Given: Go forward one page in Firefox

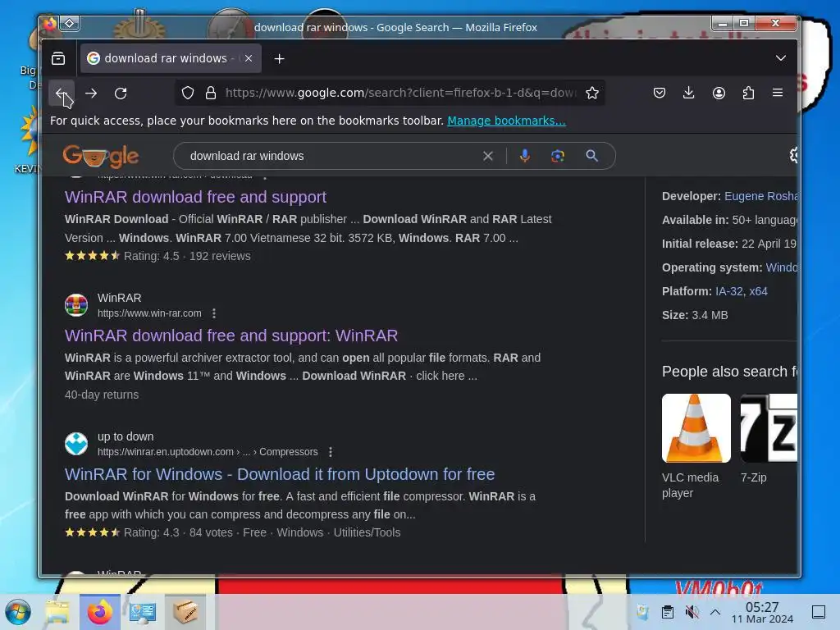Looking at the screenshot, I should pos(91,94).
